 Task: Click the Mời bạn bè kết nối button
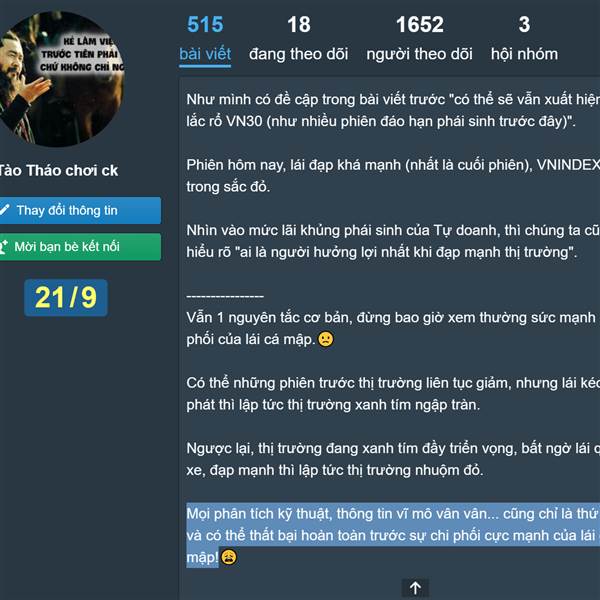[80, 247]
